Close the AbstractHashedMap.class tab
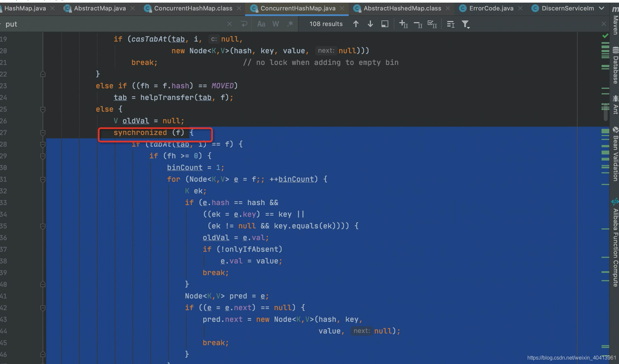619x364 pixels. pyautogui.click(x=448, y=8)
